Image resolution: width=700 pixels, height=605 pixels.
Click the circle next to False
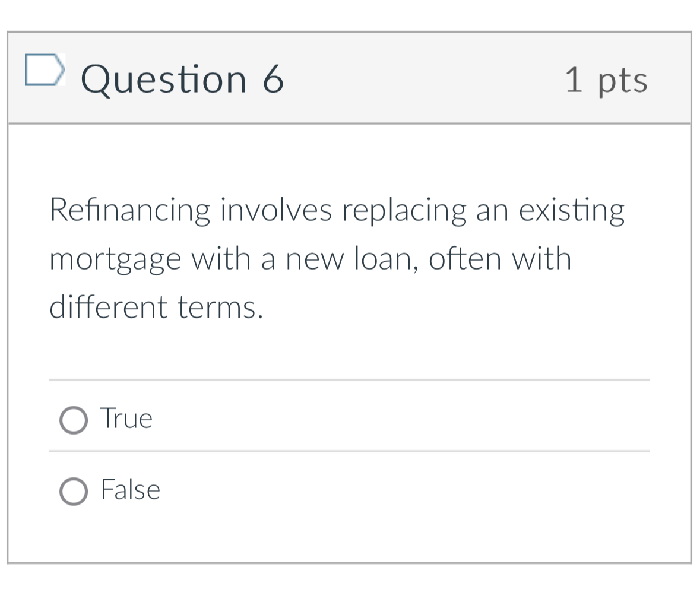(x=72, y=491)
